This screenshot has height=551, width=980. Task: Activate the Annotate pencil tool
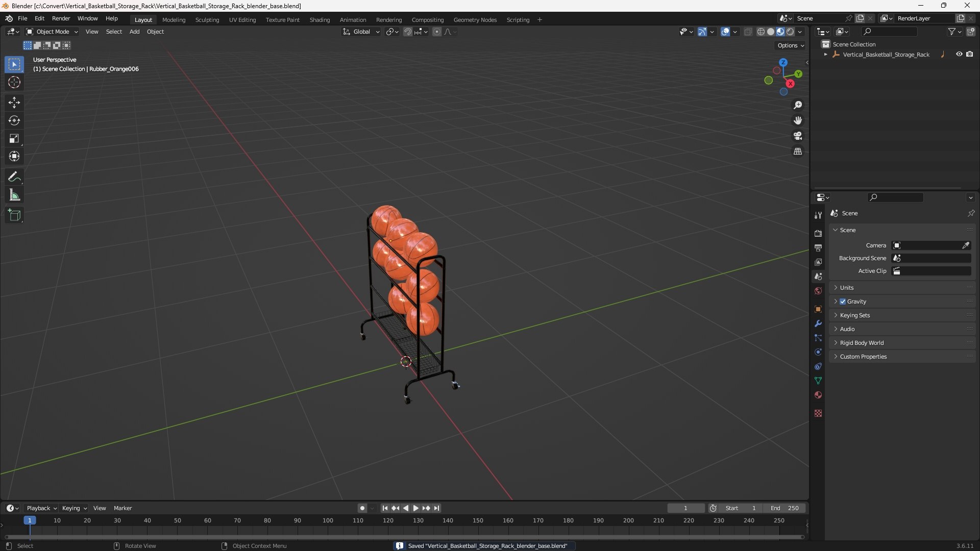click(x=14, y=177)
